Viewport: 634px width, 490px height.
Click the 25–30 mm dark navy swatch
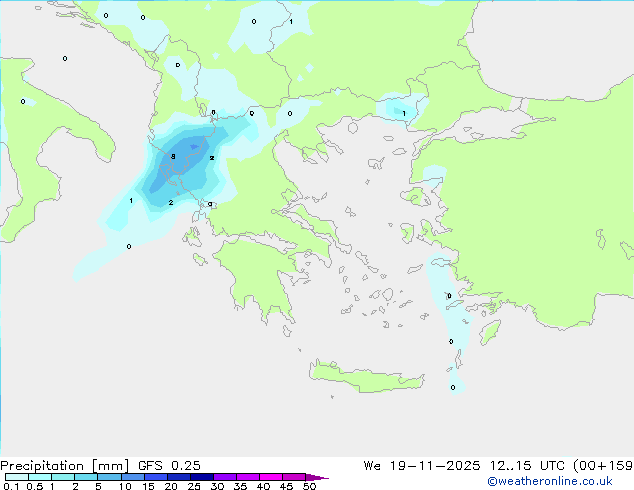click(202, 477)
